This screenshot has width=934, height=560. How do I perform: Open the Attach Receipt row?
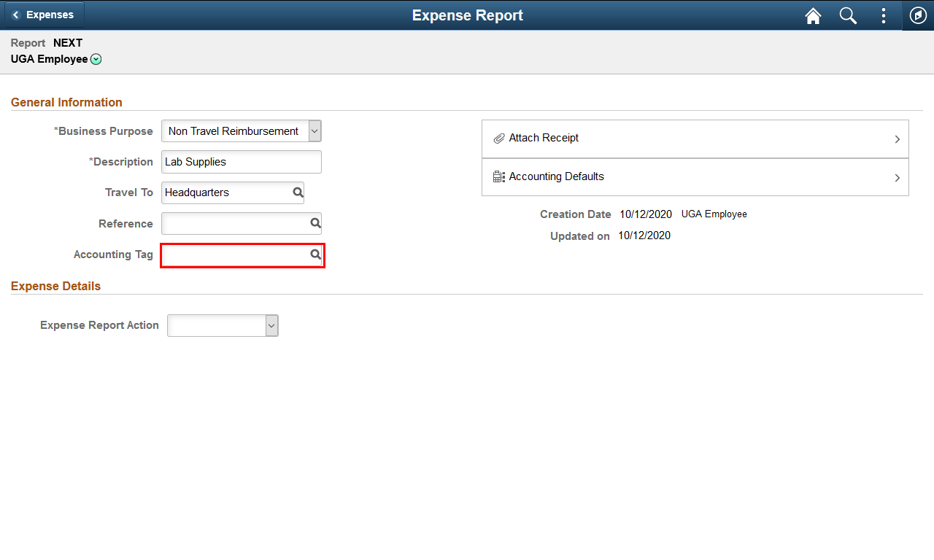coord(695,139)
